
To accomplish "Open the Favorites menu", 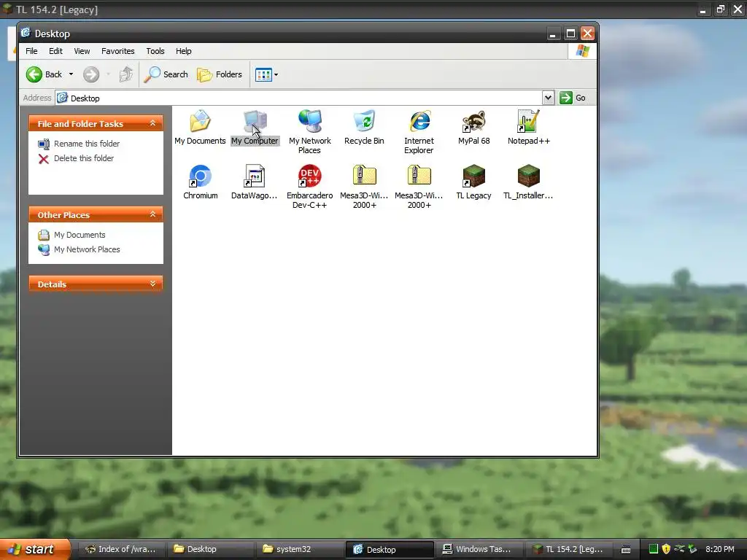I will tap(117, 51).
